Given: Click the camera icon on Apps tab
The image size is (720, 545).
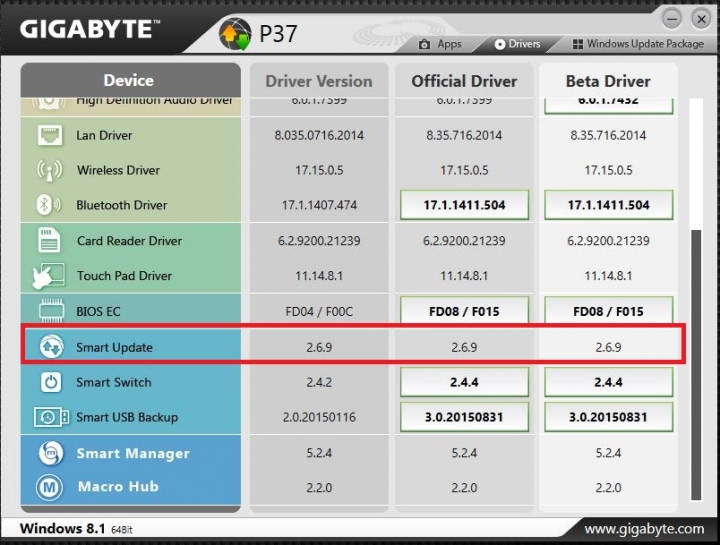Looking at the screenshot, I should [424, 45].
